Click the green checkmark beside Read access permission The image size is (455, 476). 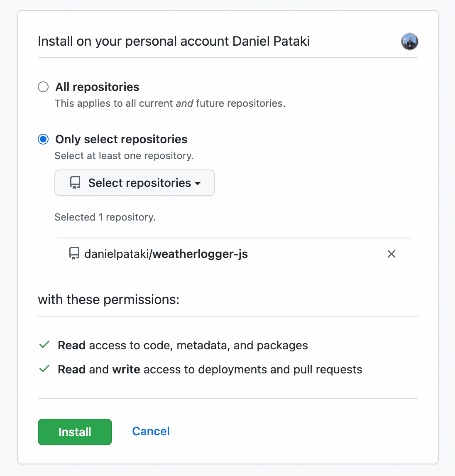click(x=44, y=345)
